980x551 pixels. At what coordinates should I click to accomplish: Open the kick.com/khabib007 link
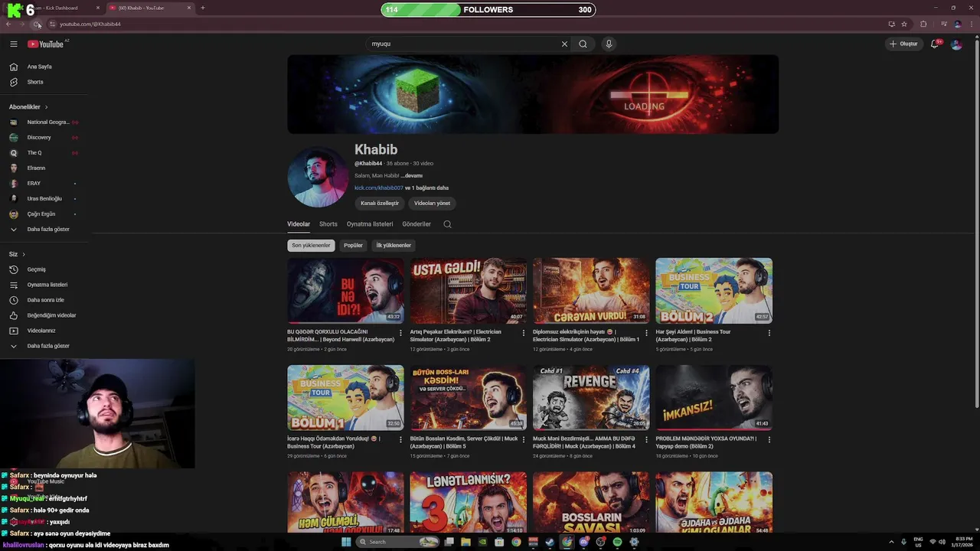click(378, 188)
